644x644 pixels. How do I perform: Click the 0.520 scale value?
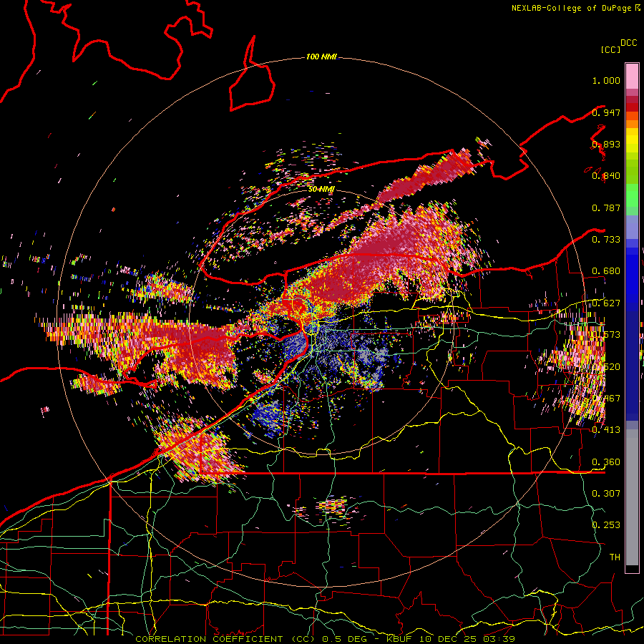pyautogui.click(x=606, y=366)
